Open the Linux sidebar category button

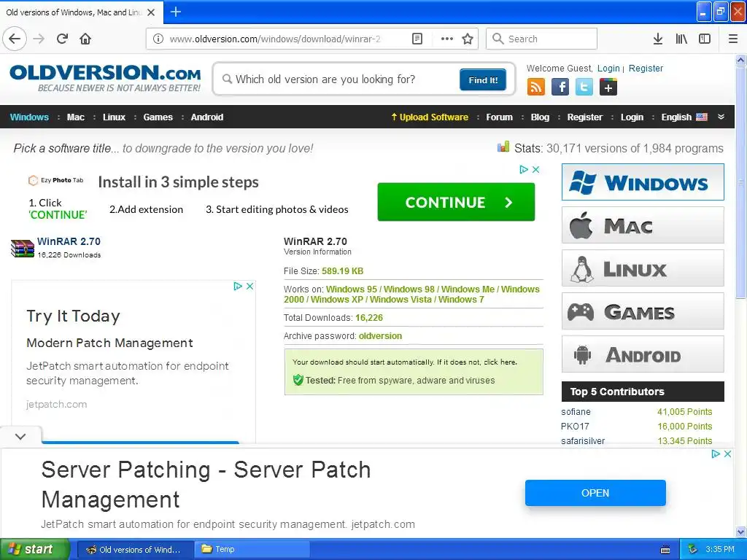click(643, 268)
